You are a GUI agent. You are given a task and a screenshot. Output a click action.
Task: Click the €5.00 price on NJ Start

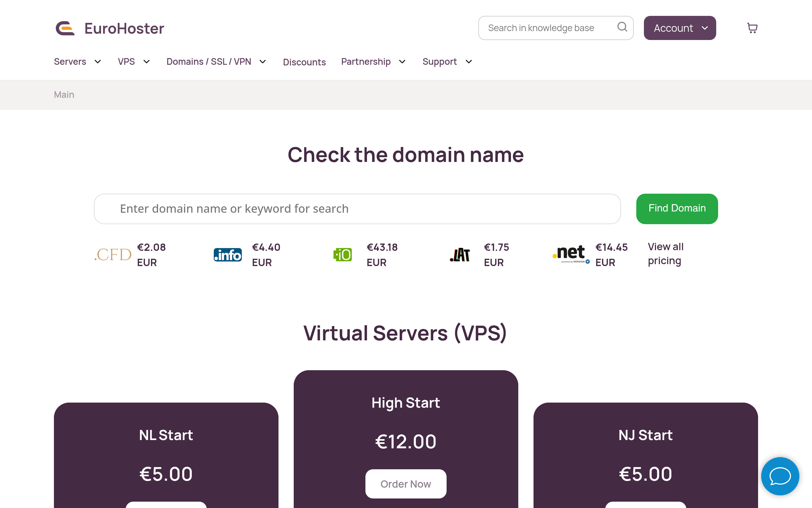click(x=645, y=474)
